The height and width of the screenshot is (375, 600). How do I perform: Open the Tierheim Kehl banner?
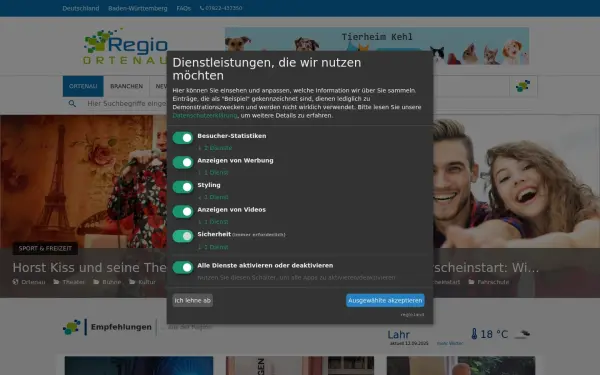coord(377,46)
